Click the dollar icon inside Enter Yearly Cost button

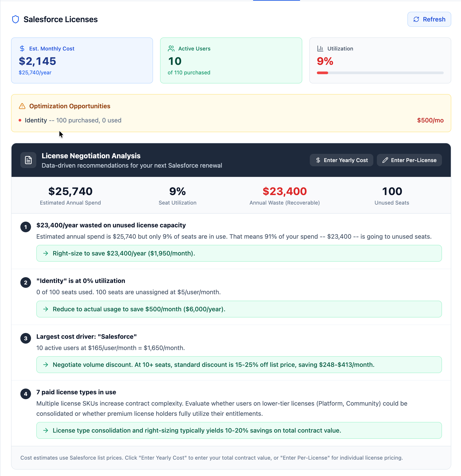pyautogui.click(x=318, y=160)
